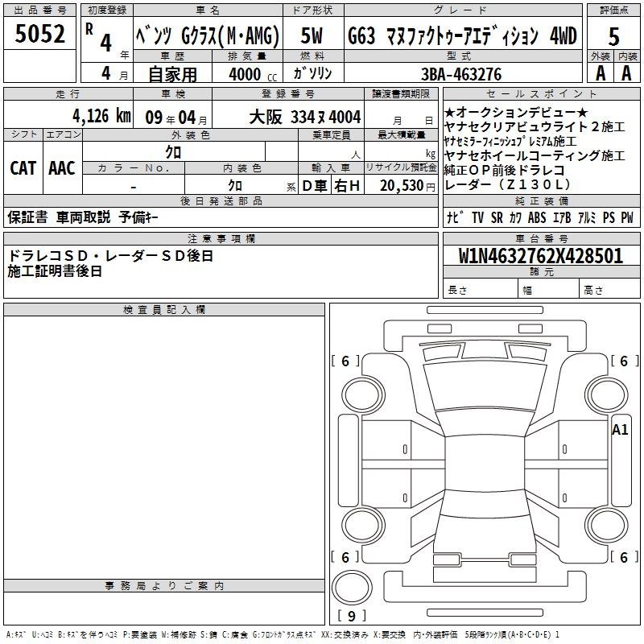The height and width of the screenshot is (644, 644).
Task: Click the evaluation score 5
Action: click(x=614, y=37)
